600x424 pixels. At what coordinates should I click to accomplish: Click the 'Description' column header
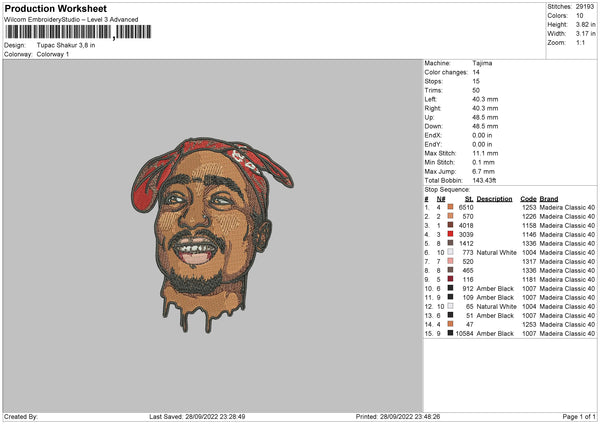pos(494,199)
